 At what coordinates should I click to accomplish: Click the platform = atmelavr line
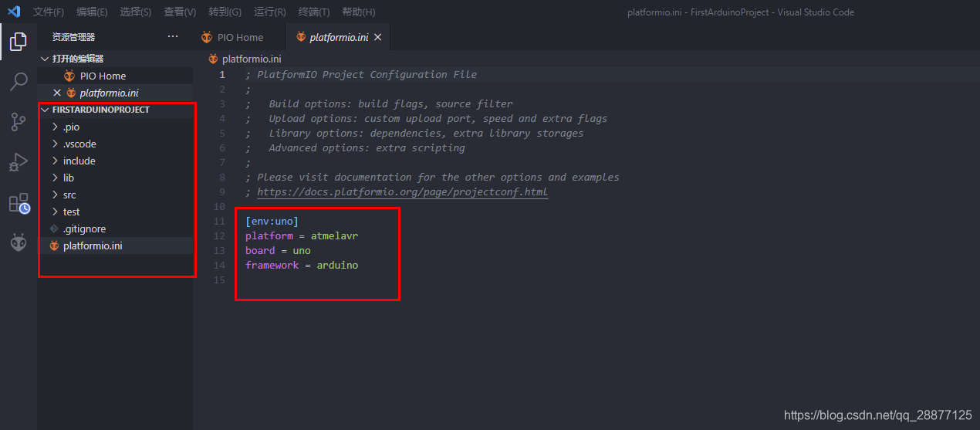tap(302, 236)
